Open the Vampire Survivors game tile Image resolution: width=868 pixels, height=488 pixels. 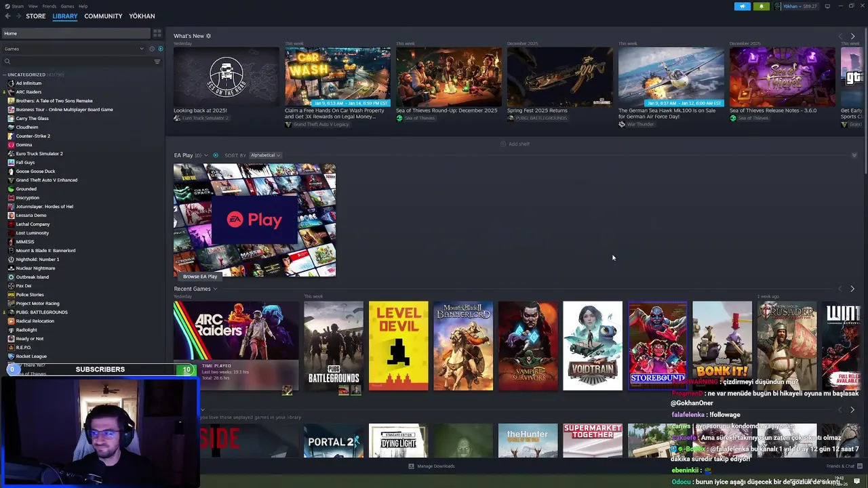click(528, 346)
